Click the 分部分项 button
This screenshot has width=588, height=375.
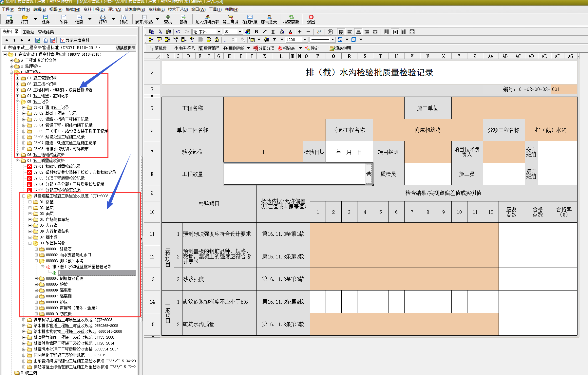[264, 48]
